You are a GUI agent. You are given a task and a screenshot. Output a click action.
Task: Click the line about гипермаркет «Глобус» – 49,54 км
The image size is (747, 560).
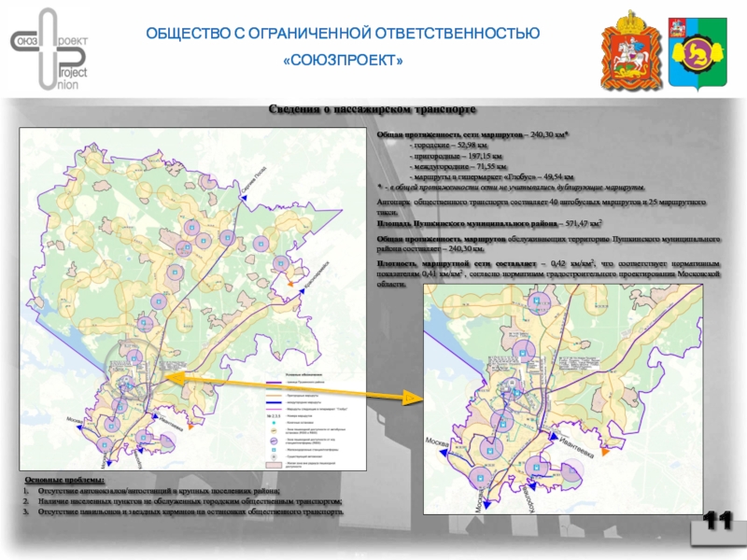tap(491, 176)
